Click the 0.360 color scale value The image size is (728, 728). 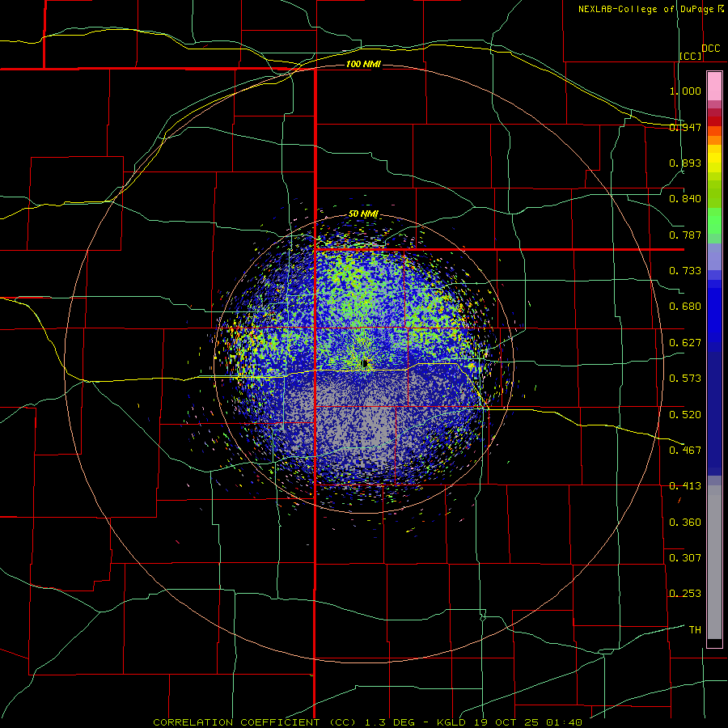coord(685,523)
